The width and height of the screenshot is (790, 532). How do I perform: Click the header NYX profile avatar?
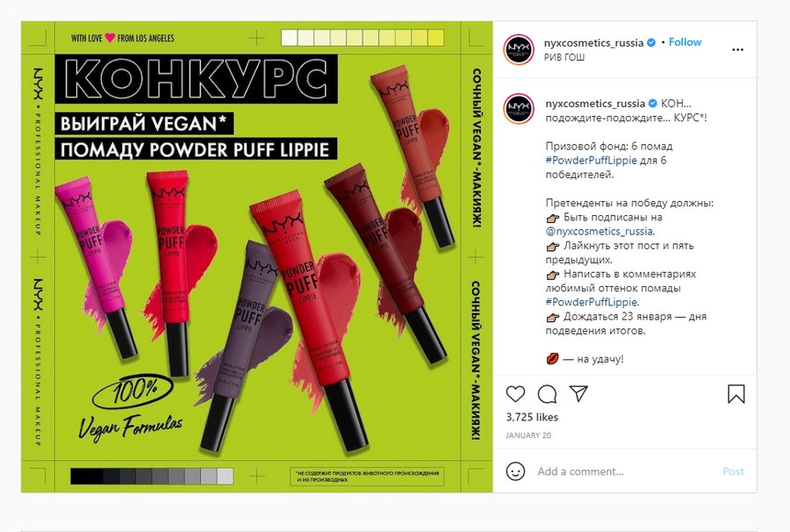coord(519,49)
